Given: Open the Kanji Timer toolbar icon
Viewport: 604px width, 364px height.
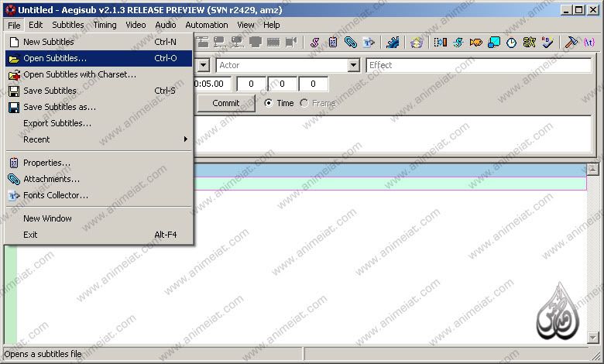Looking at the screenshot, I should [529, 43].
